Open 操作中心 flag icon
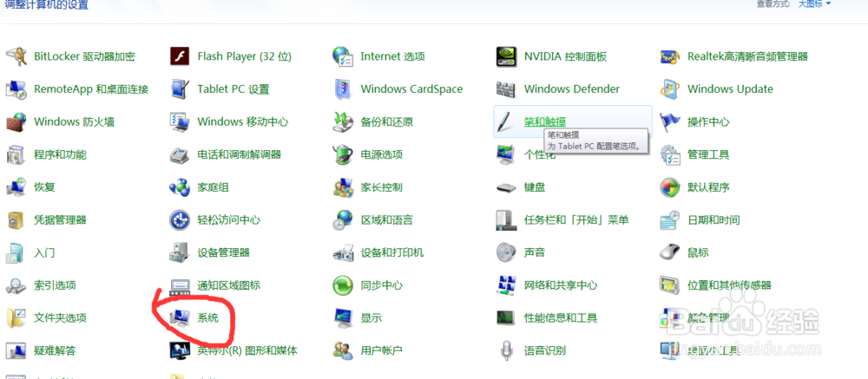This screenshot has height=379, width=868. (670, 121)
